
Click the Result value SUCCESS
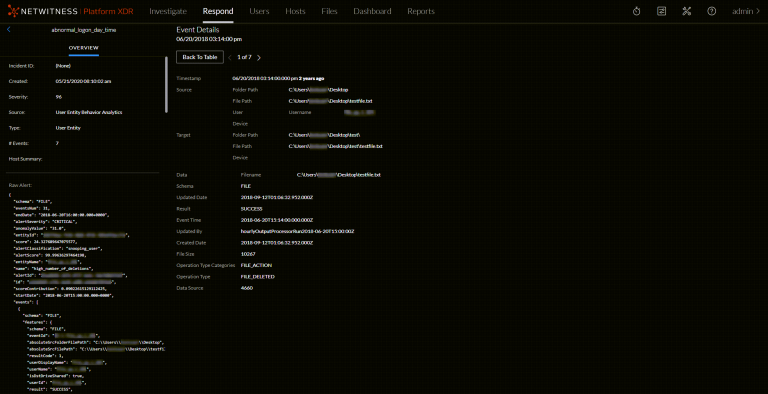[x=251, y=209]
